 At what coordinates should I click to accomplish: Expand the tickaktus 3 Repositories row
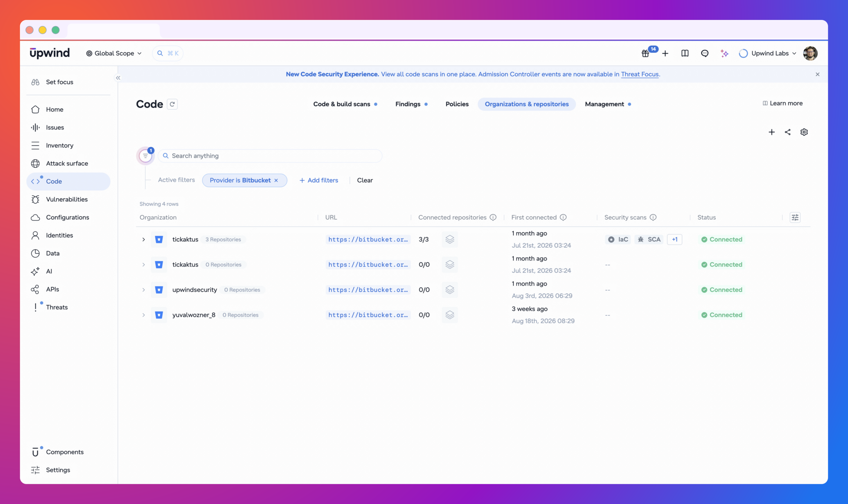[143, 239]
